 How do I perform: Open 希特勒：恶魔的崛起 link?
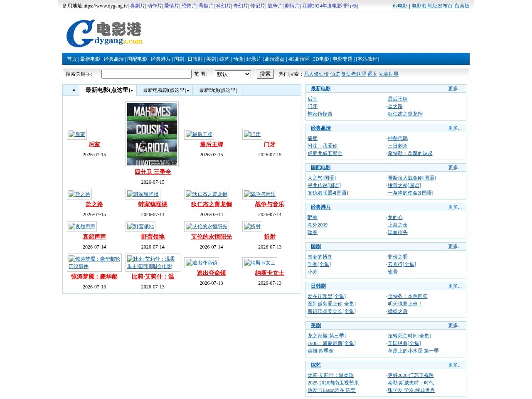point(410,153)
